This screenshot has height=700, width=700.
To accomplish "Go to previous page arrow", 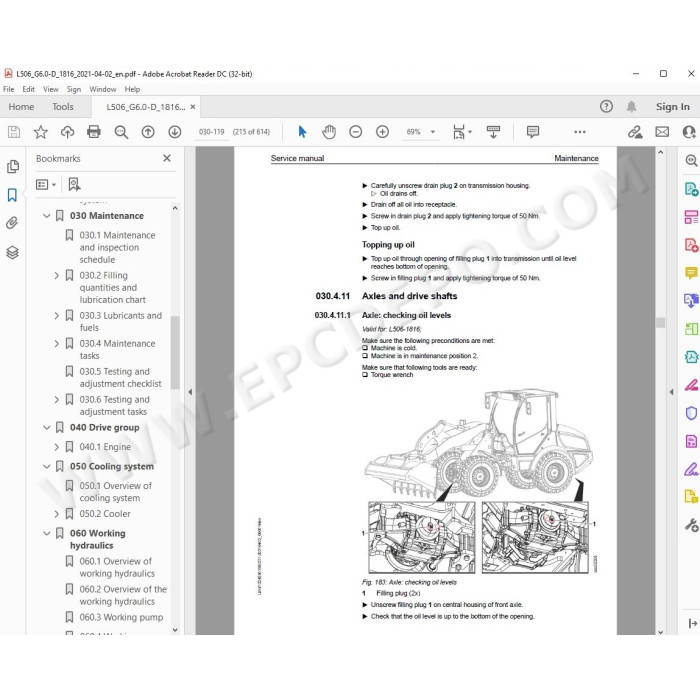I will (148, 132).
